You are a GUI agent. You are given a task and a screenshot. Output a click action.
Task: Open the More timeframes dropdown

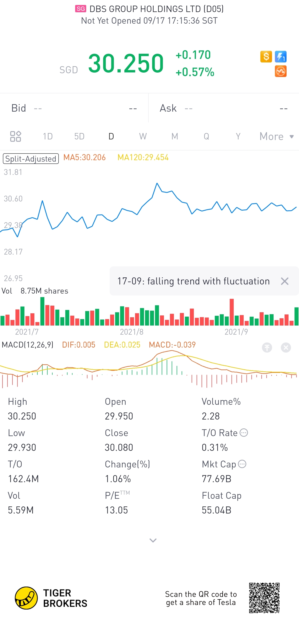coord(277,137)
